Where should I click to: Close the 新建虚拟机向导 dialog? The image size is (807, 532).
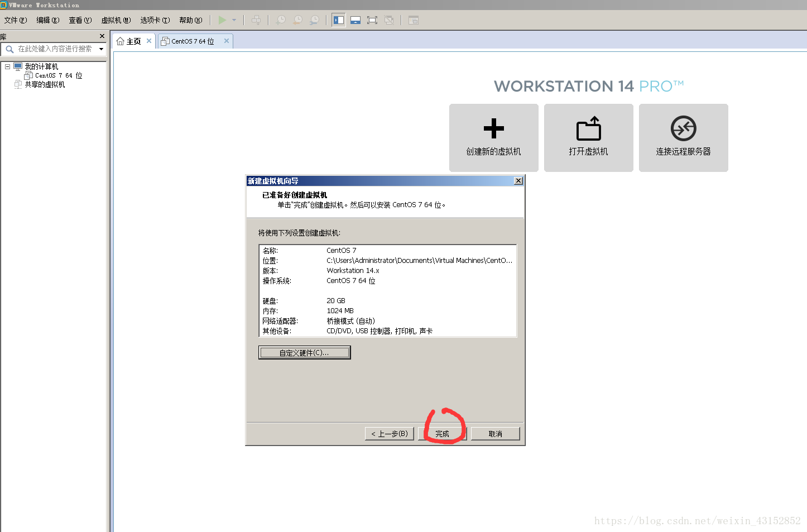[518, 181]
